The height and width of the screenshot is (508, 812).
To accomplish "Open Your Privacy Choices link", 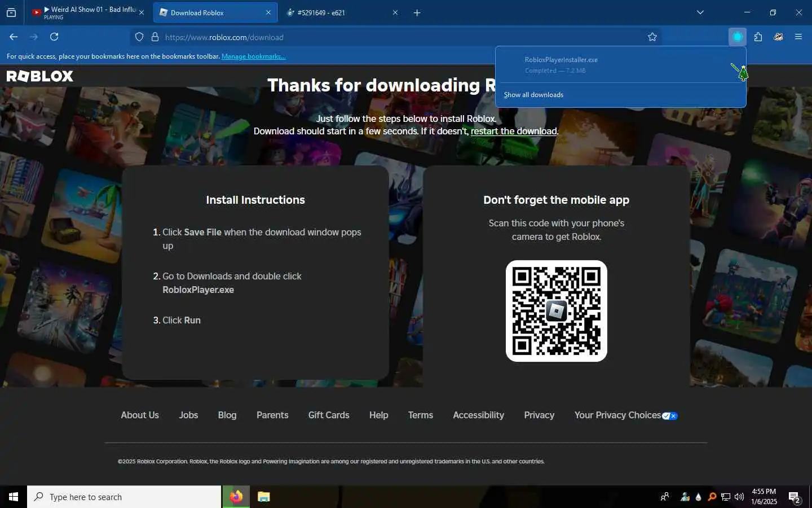I will point(626,415).
